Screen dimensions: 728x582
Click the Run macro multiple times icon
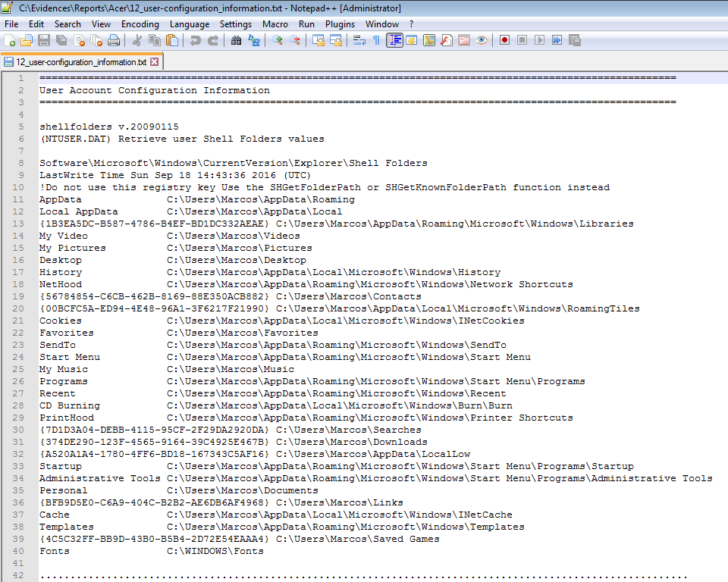tap(557, 40)
